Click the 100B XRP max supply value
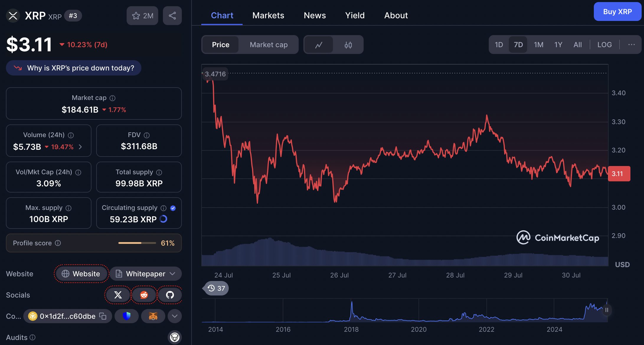The width and height of the screenshot is (644, 345). [49, 219]
